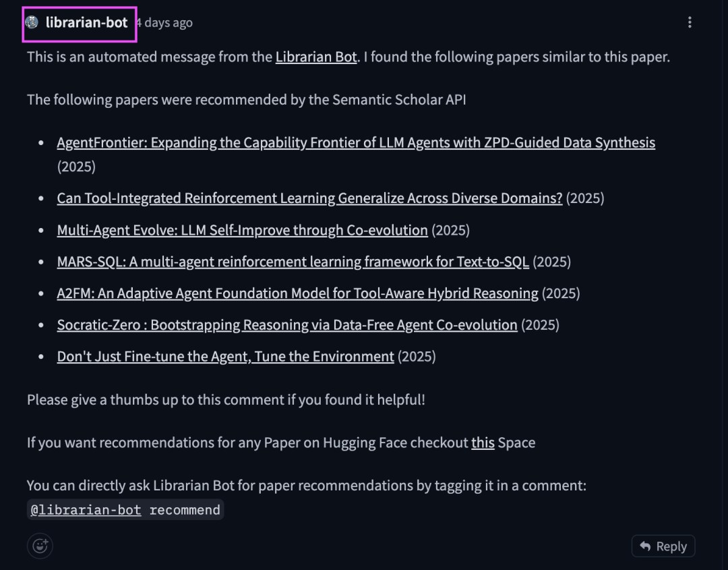Click the add emoji reaction icon

pyautogui.click(x=40, y=546)
